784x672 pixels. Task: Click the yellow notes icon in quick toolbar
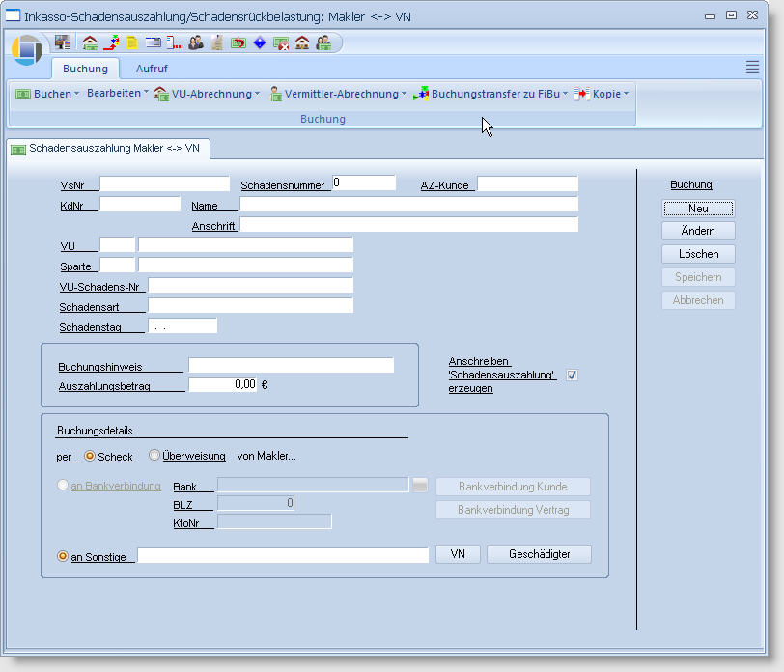pos(132,42)
